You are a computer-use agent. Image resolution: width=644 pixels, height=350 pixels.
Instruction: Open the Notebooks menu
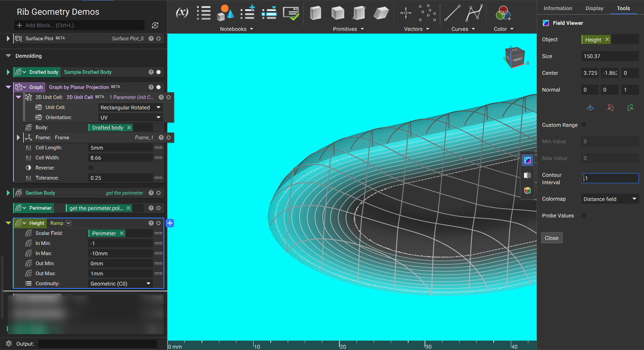[x=236, y=29]
